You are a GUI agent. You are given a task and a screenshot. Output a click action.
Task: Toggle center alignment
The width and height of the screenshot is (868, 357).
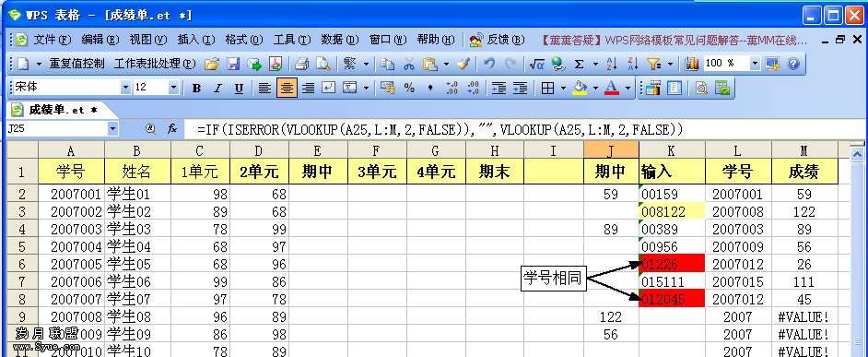point(287,88)
